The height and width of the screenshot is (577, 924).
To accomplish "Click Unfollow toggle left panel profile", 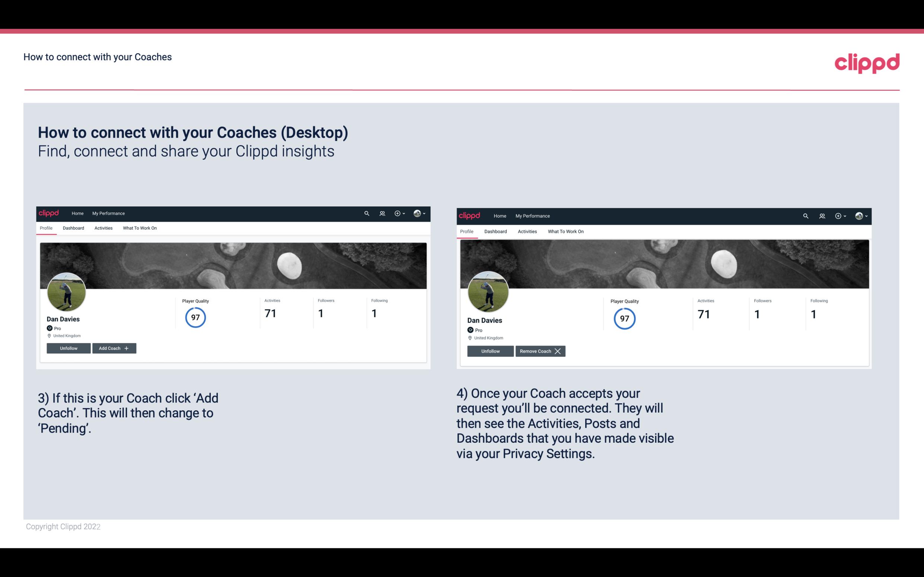I will 68,348.
